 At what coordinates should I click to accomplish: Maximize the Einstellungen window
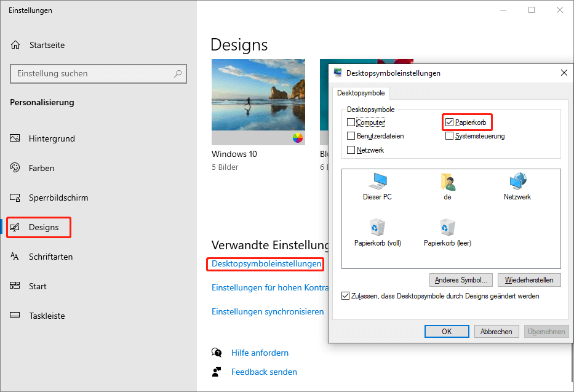(532, 10)
